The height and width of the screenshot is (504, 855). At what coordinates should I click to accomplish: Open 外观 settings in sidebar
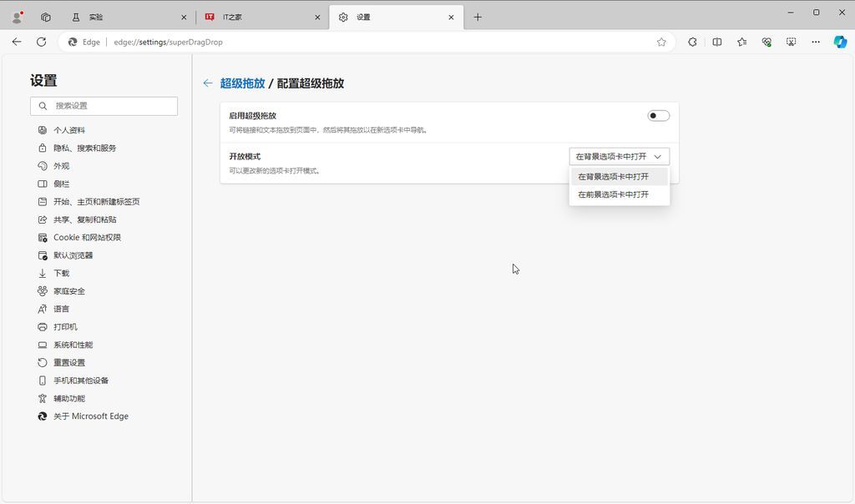tap(61, 166)
